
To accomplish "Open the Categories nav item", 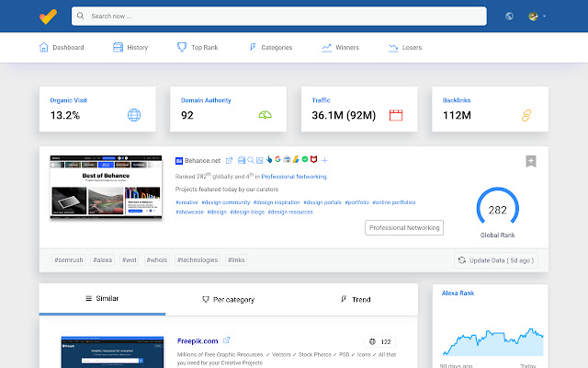I will click(270, 47).
